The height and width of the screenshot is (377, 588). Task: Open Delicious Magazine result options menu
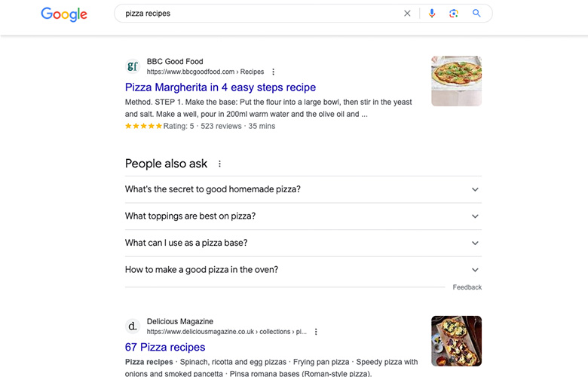click(x=316, y=332)
